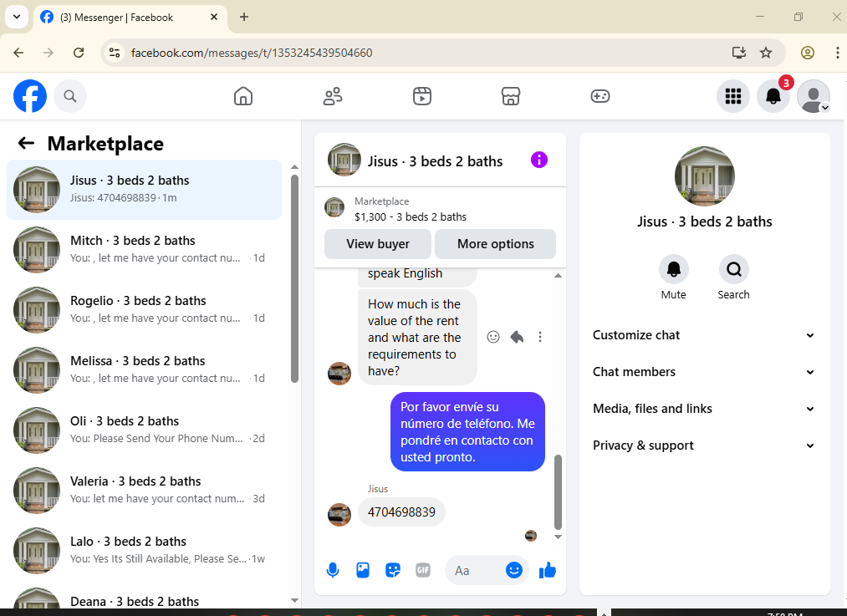Click the chat header house thumbnail
Image resolution: width=847 pixels, height=616 pixels.
pyautogui.click(x=344, y=160)
